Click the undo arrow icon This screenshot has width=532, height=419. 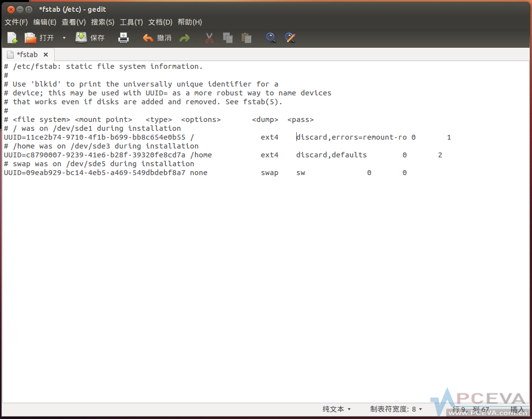pyautogui.click(x=148, y=38)
